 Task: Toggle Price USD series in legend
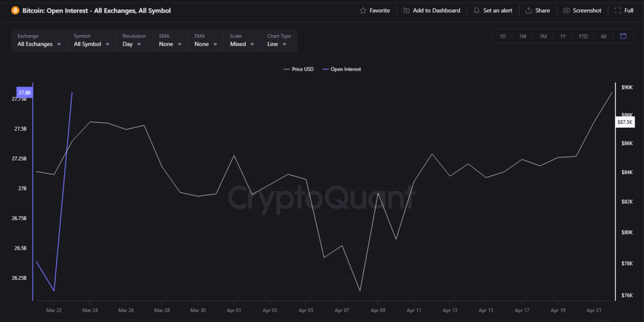click(299, 69)
